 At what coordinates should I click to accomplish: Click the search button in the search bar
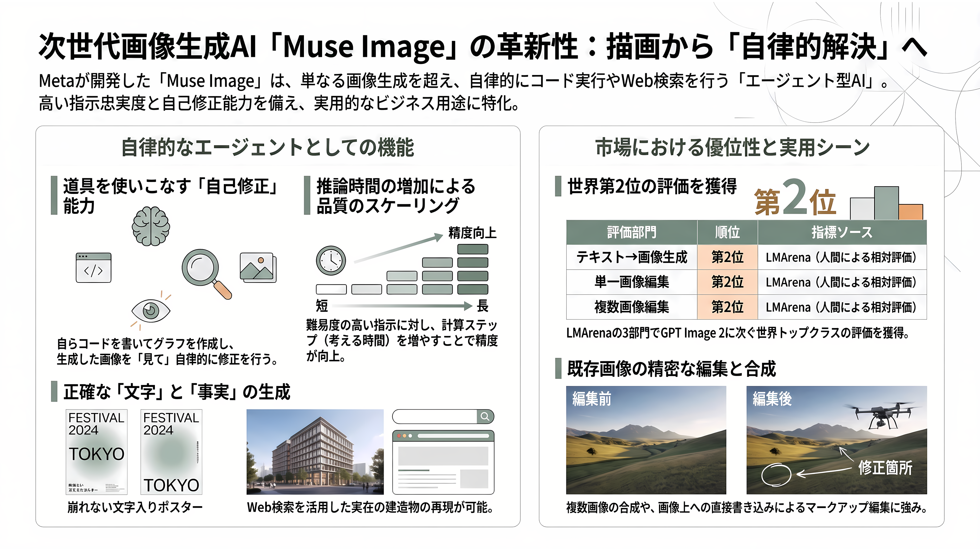pos(485,416)
